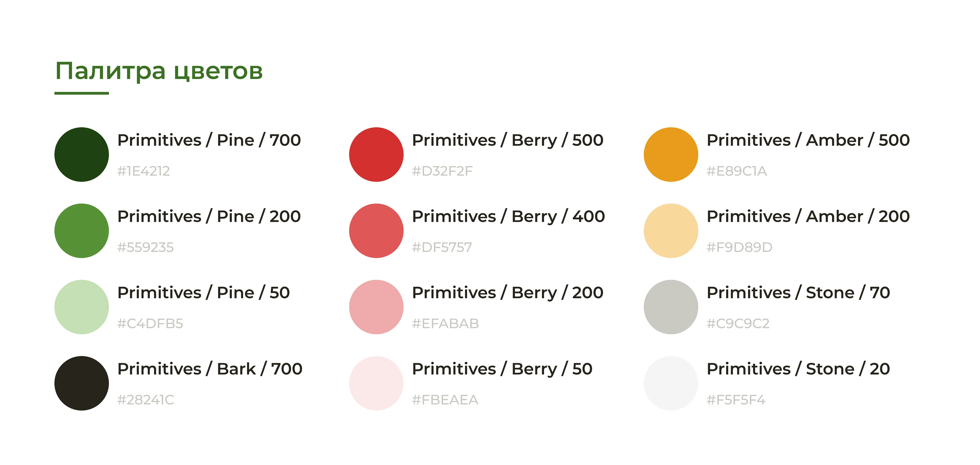The width and height of the screenshot is (980, 465).
Task: Pick the Pine 50 light green swatch
Action: pyautogui.click(x=81, y=307)
